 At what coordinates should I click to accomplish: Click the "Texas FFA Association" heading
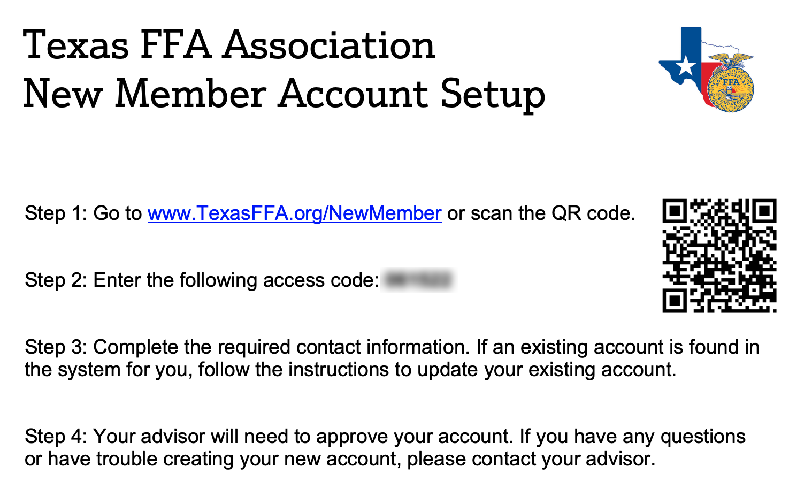pos(229,45)
